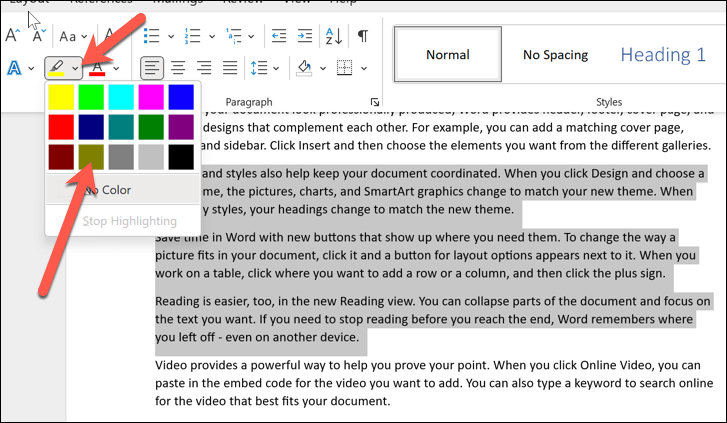
Task: Pick the dark yellow highlight swatch
Action: click(x=91, y=157)
